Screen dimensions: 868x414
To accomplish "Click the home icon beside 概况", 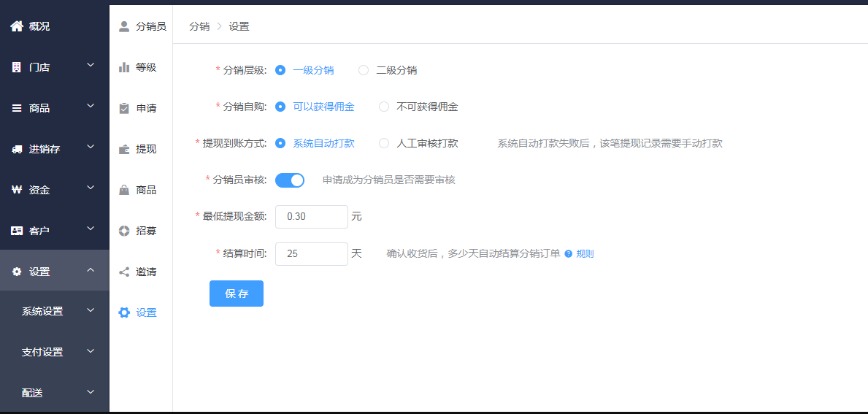I will 17,26.
